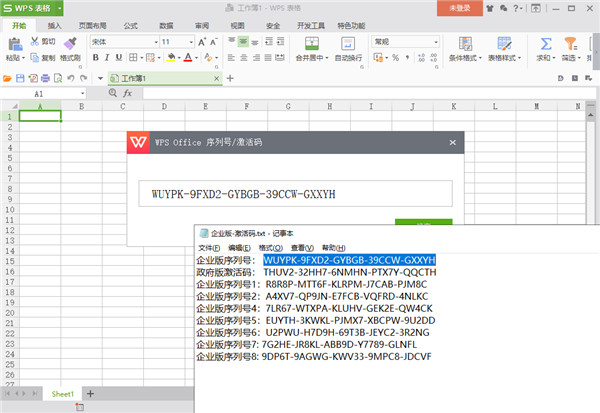The image size is (600, 413).
Task: Click the Copy icon
Action: click(35, 58)
